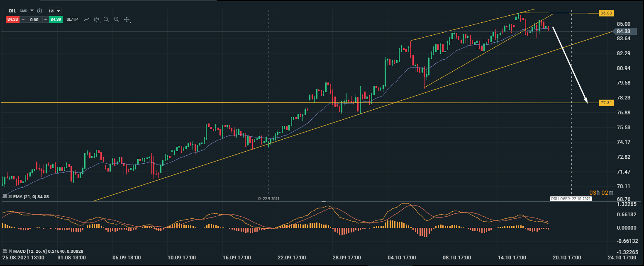This screenshot has height=266, width=644.
Task: Click the 77.81 price level tag
Action: coord(606,102)
